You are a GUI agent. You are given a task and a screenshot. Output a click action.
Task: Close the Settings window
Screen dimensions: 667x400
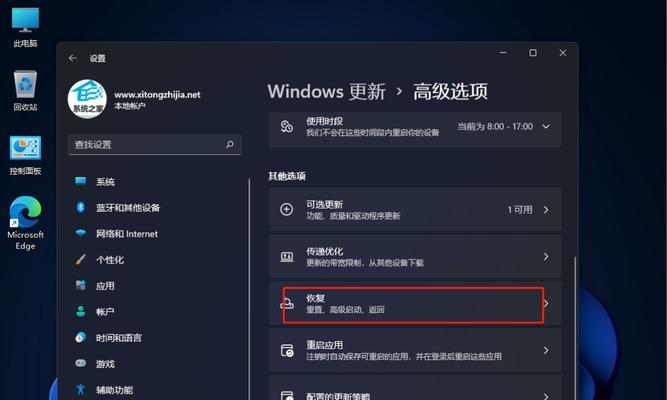[x=562, y=53]
